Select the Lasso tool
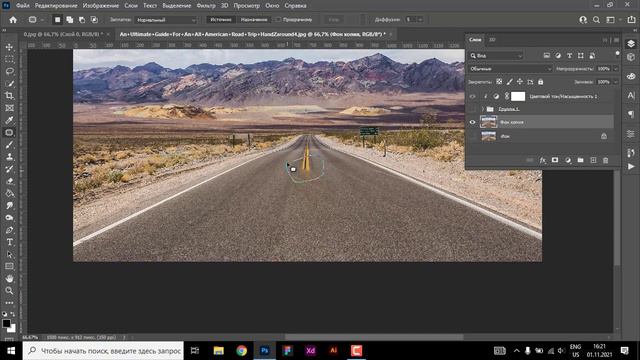 9,71
